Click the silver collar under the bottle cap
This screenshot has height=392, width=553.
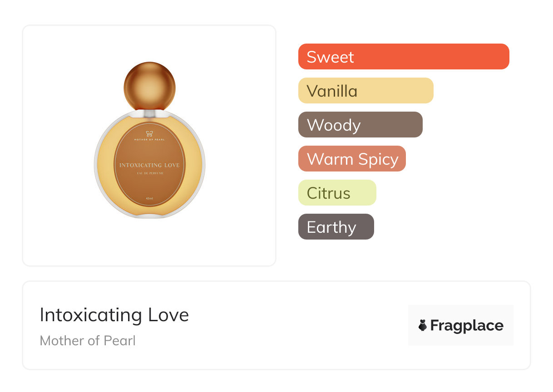149,112
